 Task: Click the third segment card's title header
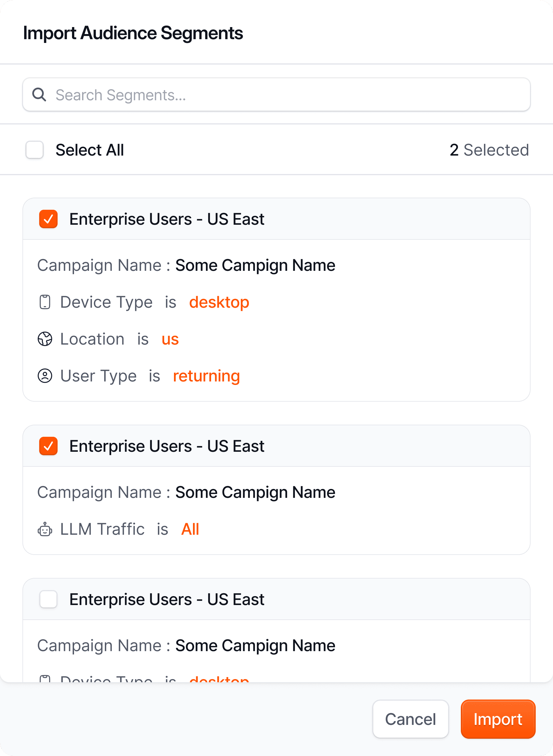167,599
